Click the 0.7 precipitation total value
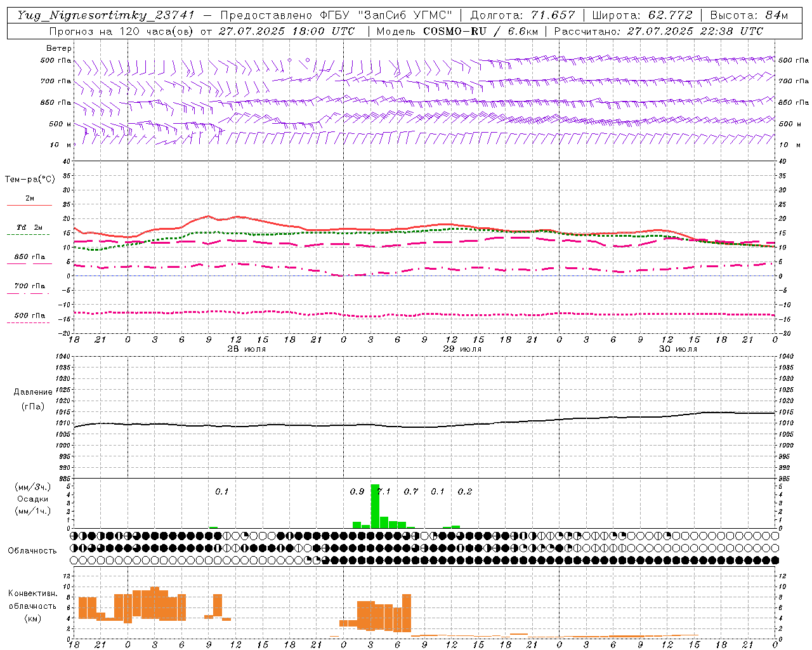The height and width of the screenshot is (650, 812). pyautogui.click(x=411, y=491)
